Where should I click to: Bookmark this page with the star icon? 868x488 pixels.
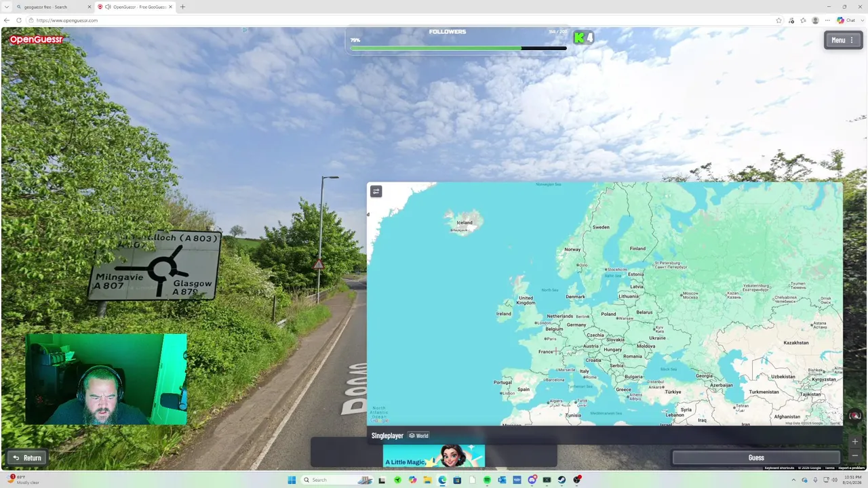[x=778, y=20]
